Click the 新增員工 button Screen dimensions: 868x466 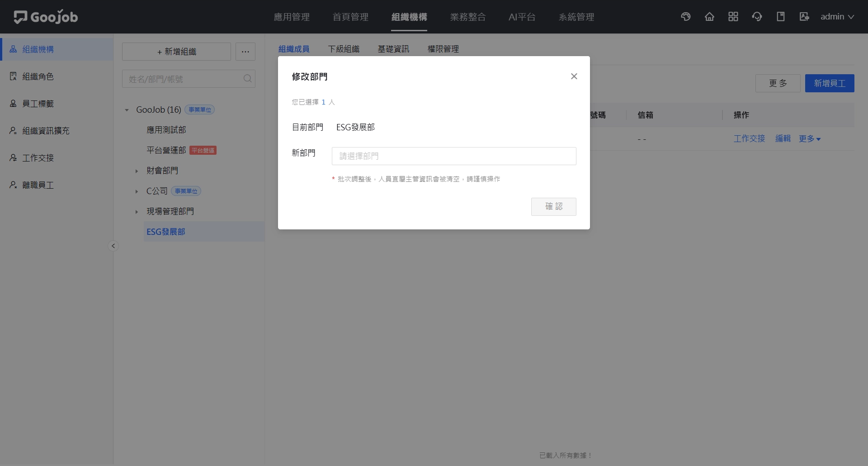pos(830,83)
